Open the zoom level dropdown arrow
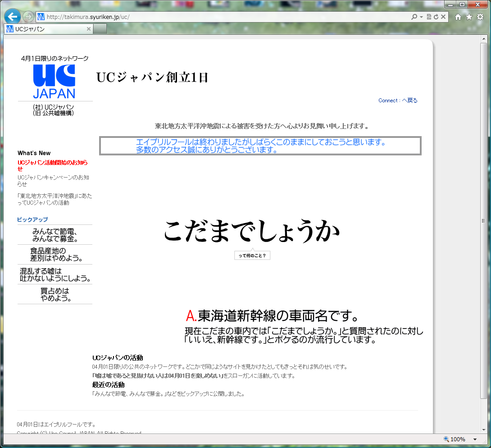Screen dimensions: 491x448 475,439
